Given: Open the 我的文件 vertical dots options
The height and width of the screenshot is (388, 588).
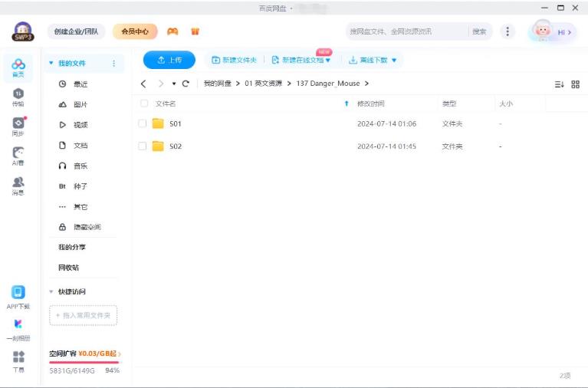Looking at the screenshot, I should [114, 64].
